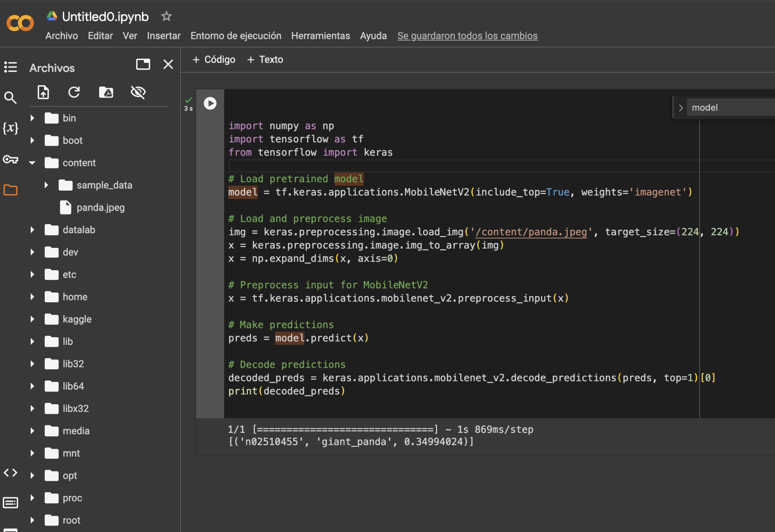Screen dimensions: 775x532
Task: Expand the sample_data folder
Action: click(46, 185)
